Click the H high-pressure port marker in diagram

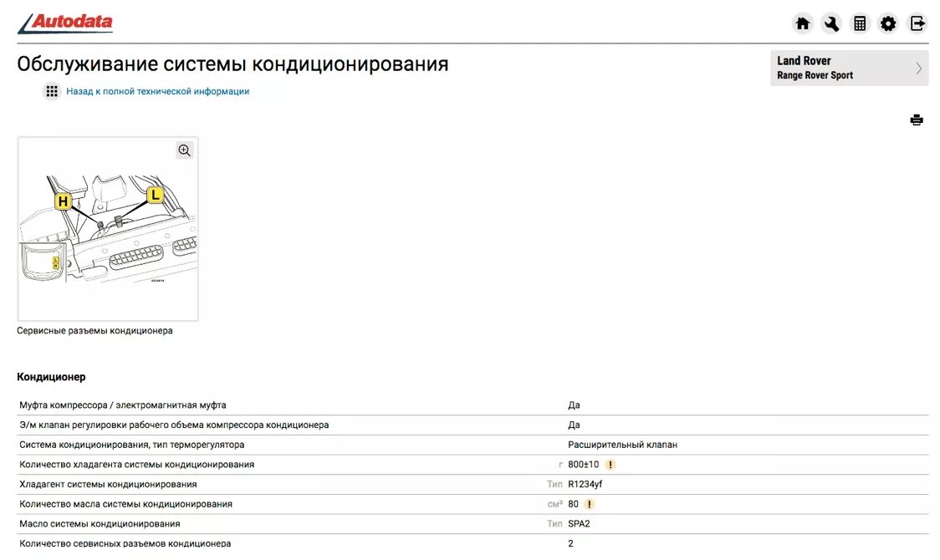coord(63,201)
